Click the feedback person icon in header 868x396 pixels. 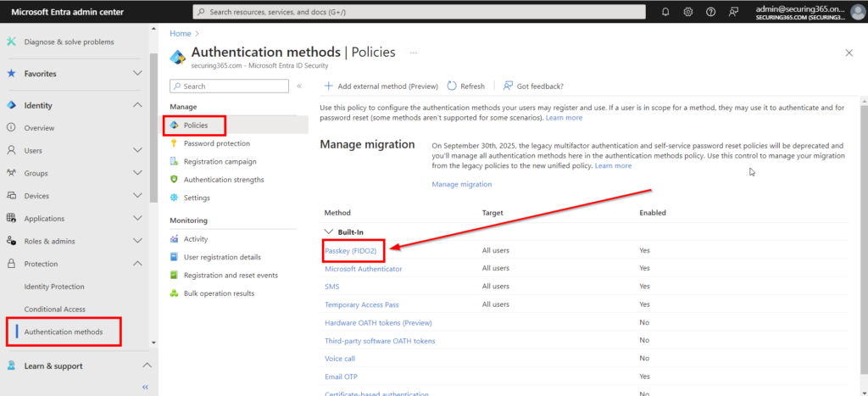[x=733, y=12]
